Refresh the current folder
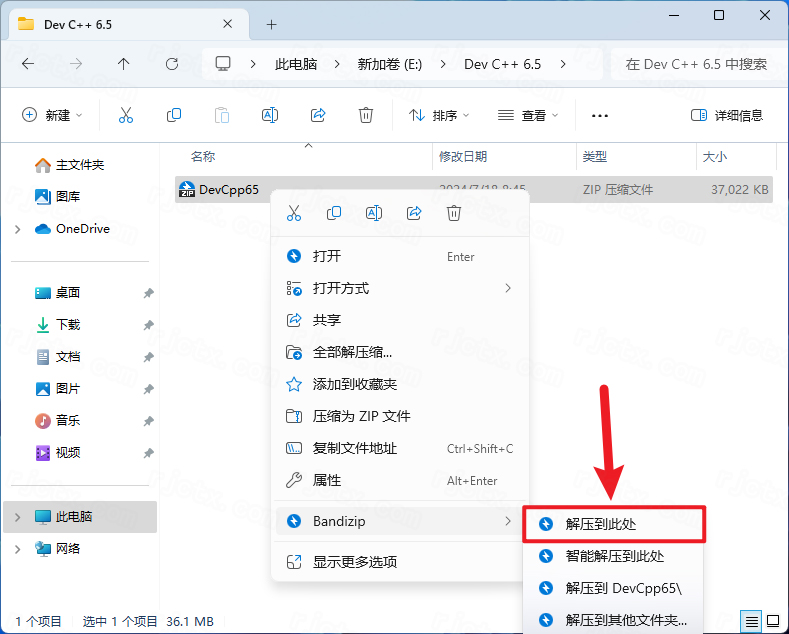This screenshot has width=789, height=634. 172,64
